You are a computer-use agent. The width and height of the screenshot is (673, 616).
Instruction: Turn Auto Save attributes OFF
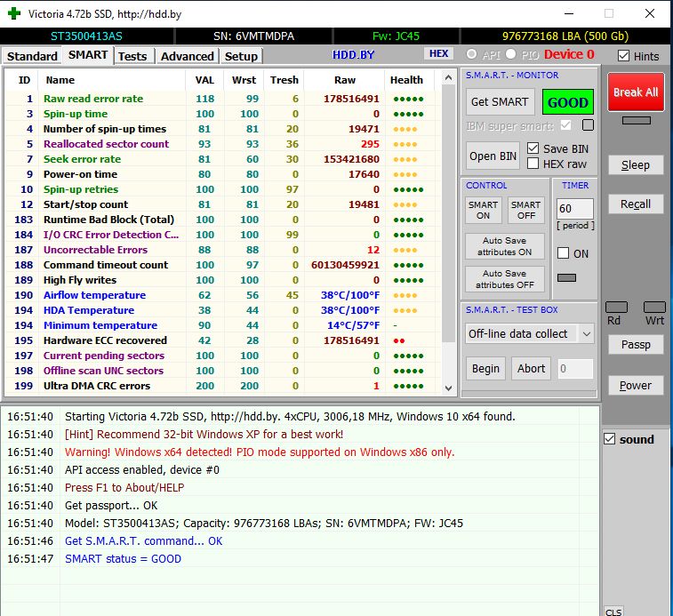click(x=505, y=279)
